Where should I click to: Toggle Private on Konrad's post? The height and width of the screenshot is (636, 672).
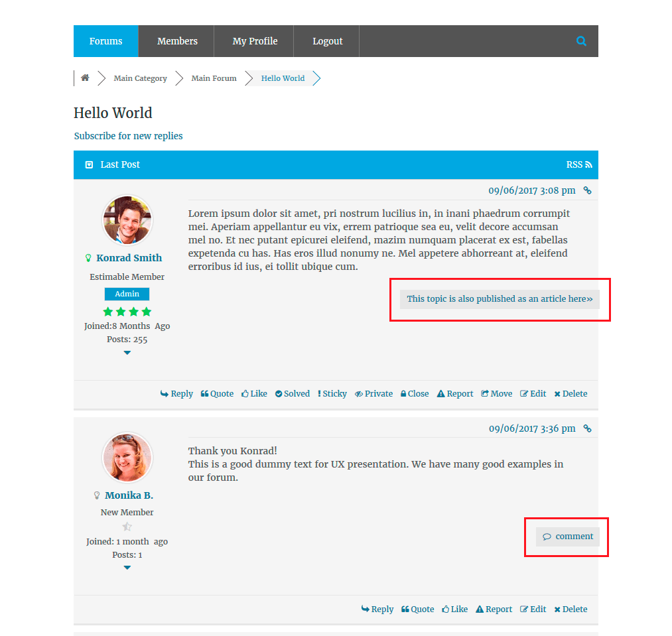(373, 393)
